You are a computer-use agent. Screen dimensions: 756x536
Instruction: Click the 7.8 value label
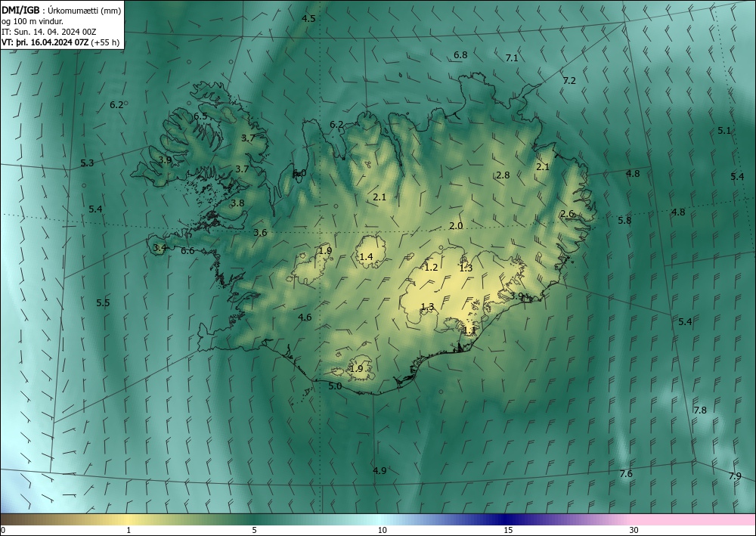pos(700,411)
